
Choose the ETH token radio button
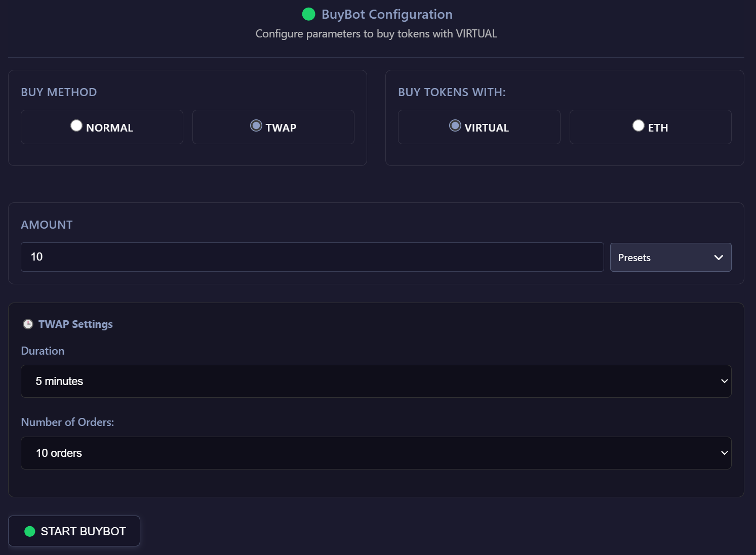[x=639, y=125]
